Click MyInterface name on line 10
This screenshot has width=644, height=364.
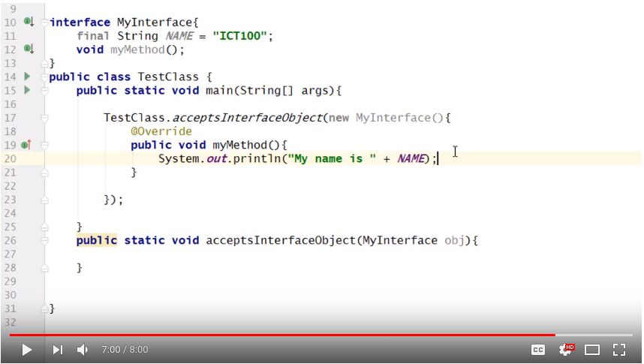coord(155,23)
